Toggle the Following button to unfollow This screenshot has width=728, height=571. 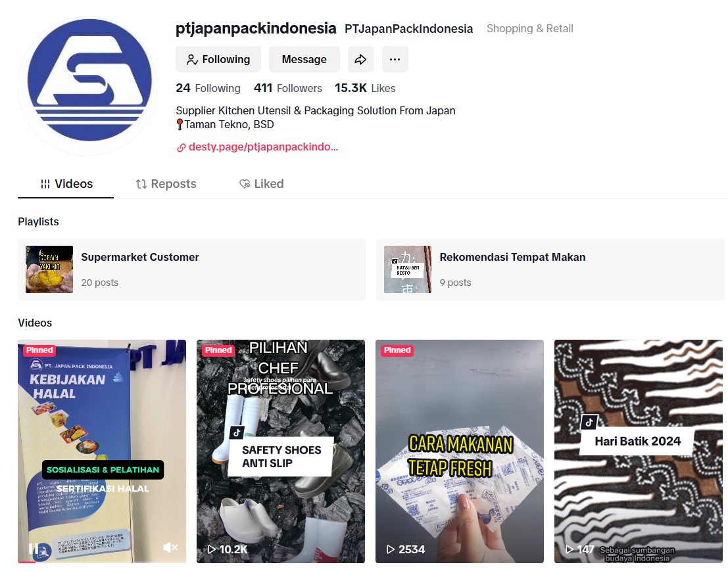point(218,59)
